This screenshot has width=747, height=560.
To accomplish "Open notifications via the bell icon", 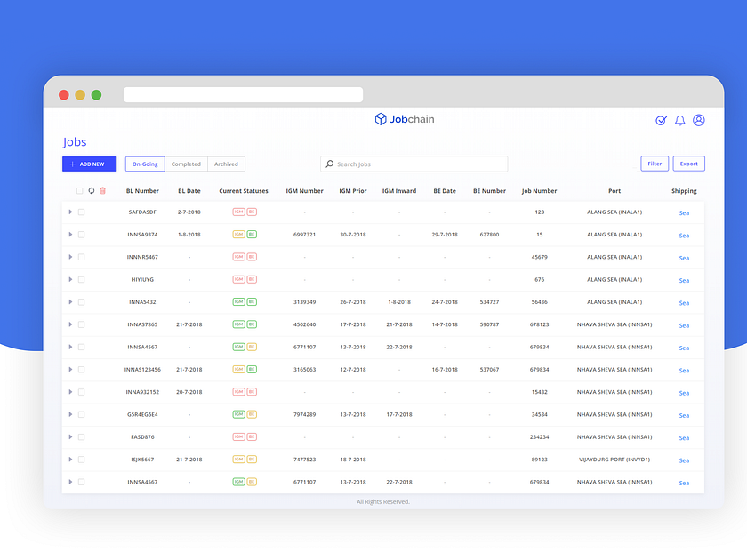I will tap(679, 120).
